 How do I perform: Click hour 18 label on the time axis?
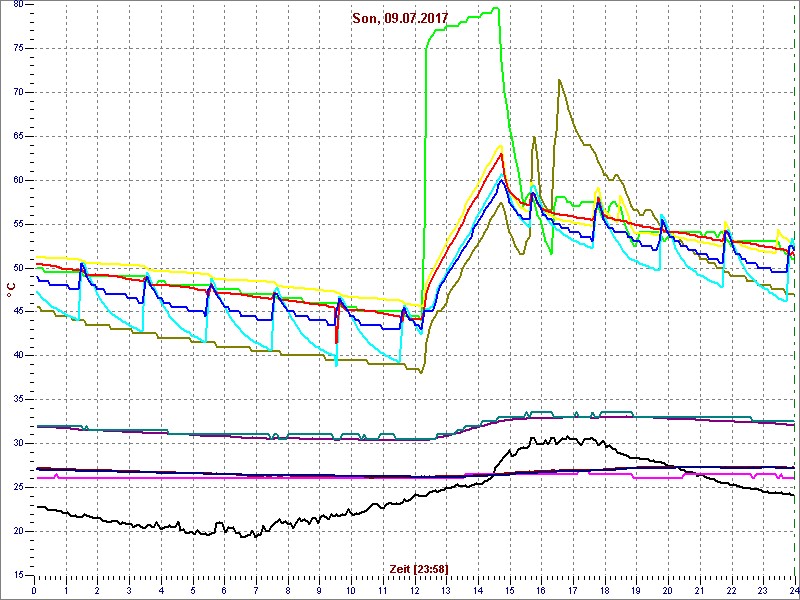(605, 589)
